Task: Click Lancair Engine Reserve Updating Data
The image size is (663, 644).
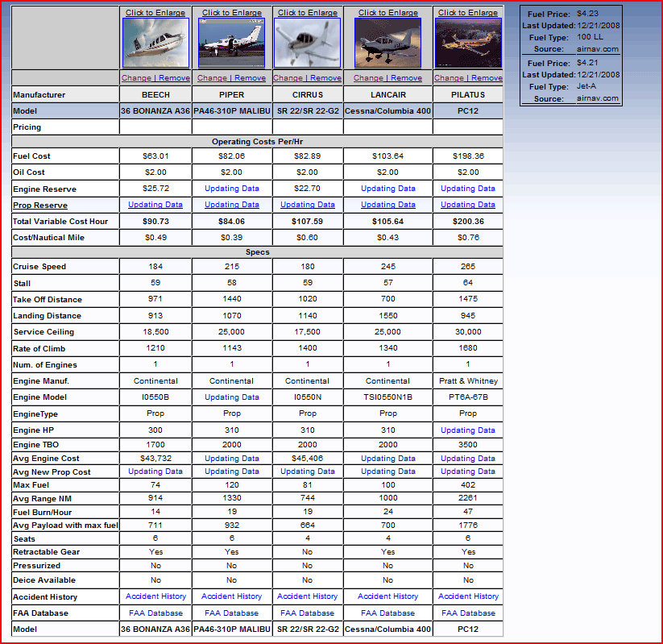Action: (387, 189)
